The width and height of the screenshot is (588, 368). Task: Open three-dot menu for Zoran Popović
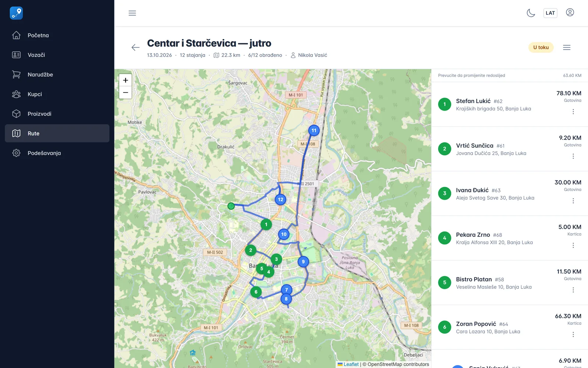click(x=573, y=335)
